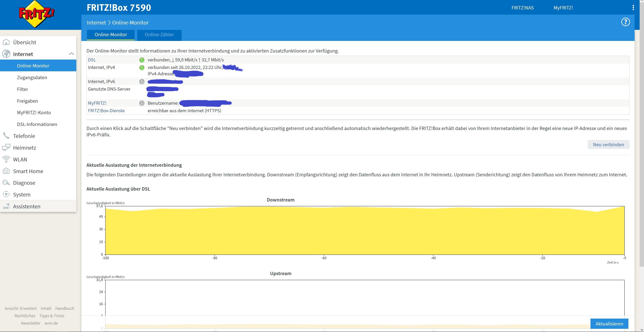Click the FRITZ!Box 7590 title
644x332 pixels.
119,8
